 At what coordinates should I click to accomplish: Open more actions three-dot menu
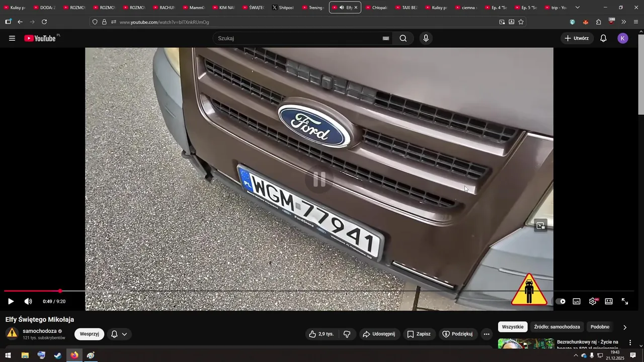[486, 334]
